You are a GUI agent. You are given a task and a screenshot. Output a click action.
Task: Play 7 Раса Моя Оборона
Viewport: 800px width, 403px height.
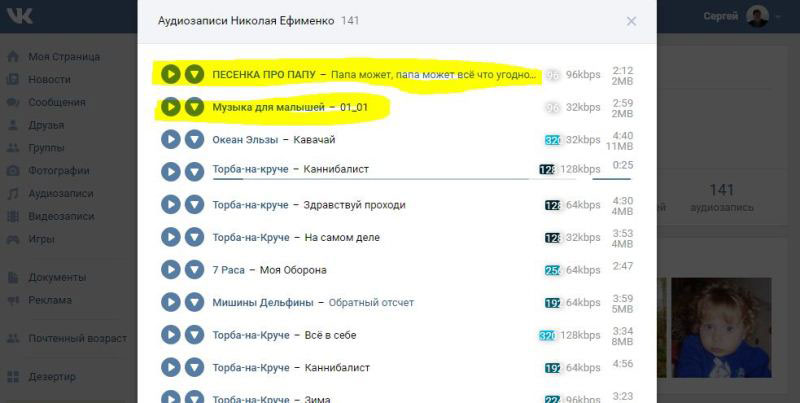coord(171,270)
